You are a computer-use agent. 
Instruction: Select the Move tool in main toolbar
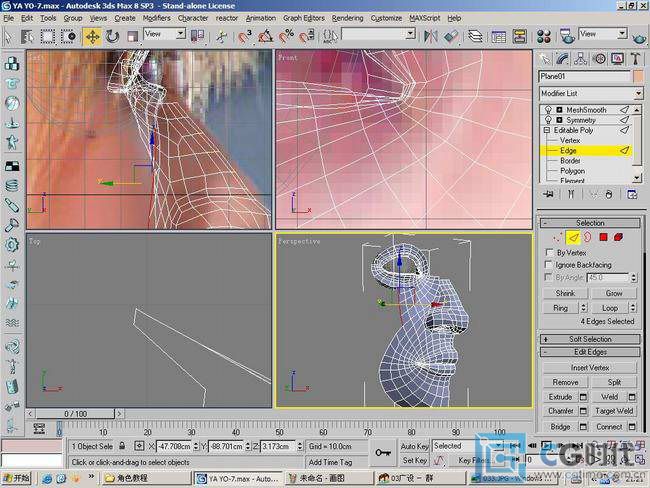coord(92,36)
